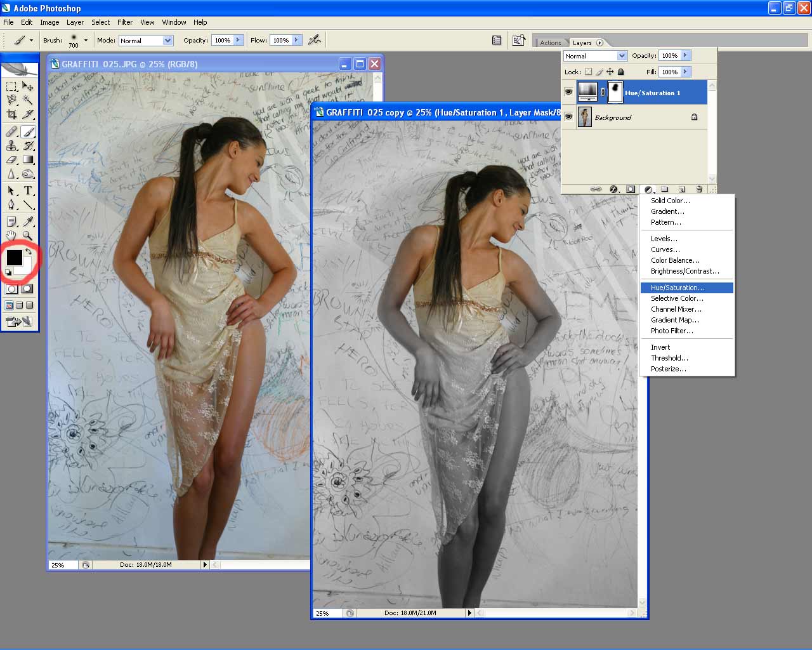The width and height of the screenshot is (812, 650).
Task: Reset default foreground/background colors icon
Action: tap(8, 272)
